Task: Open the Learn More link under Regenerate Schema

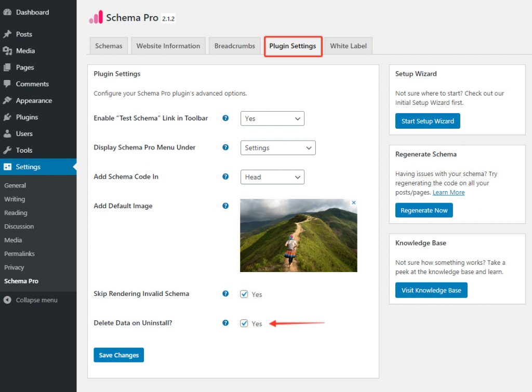Action: pos(448,192)
